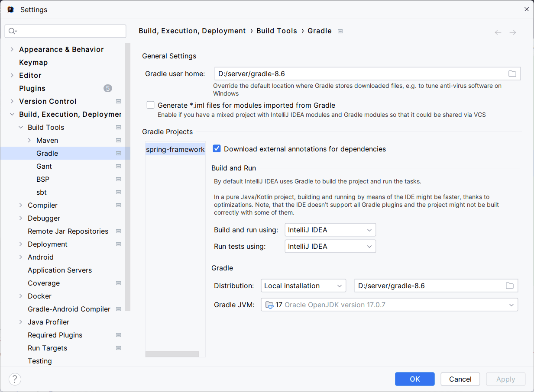The image size is (534, 392).
Task: Click the Apply button
Action: 506,379
